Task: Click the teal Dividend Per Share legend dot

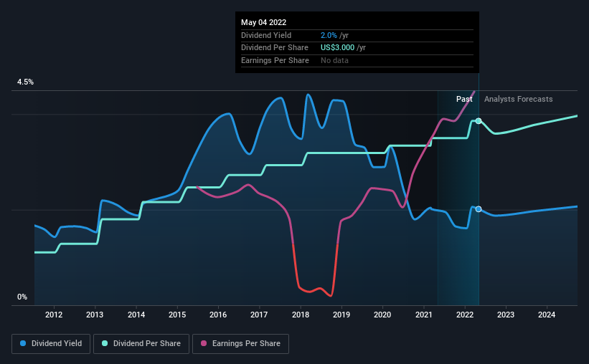Action: pos(105,343)
